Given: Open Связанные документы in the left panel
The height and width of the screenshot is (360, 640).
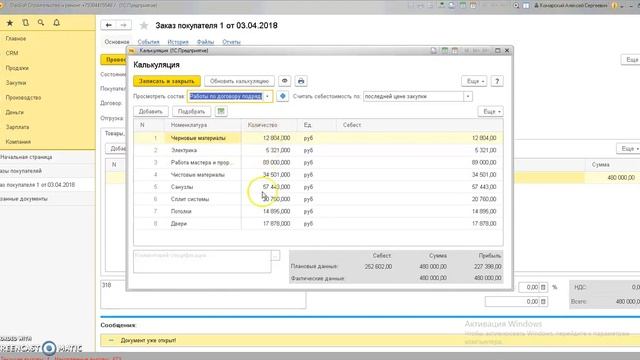Looking at the screenshot, I should (24, 199).
